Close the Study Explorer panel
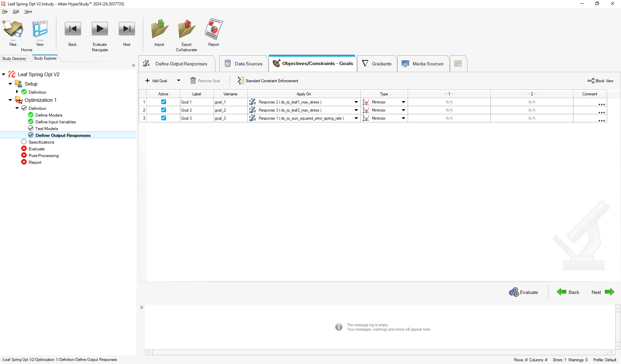 tap(134, 65)
